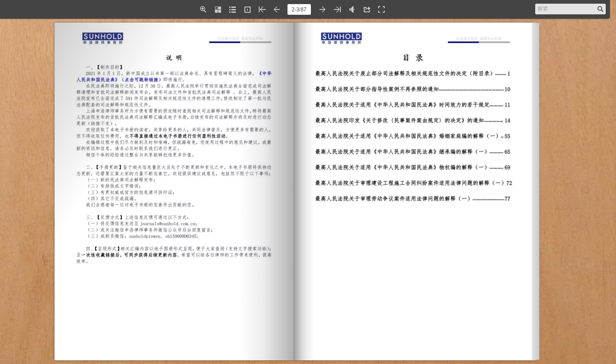This screenshot has height=364, width=616.
Task: Open 婚姻家庭编的解释 contents entry
Action: pyautogui.click(x=412, y=136)
